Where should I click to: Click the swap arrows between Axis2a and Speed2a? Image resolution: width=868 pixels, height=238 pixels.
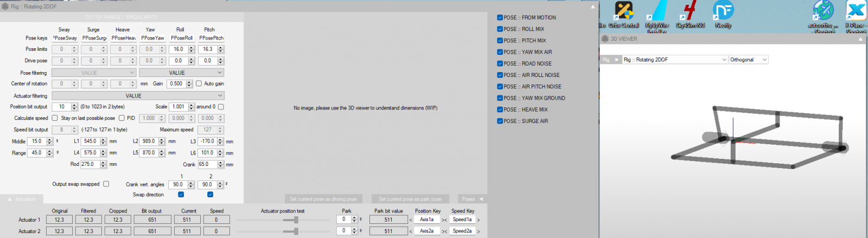(444, 231)
